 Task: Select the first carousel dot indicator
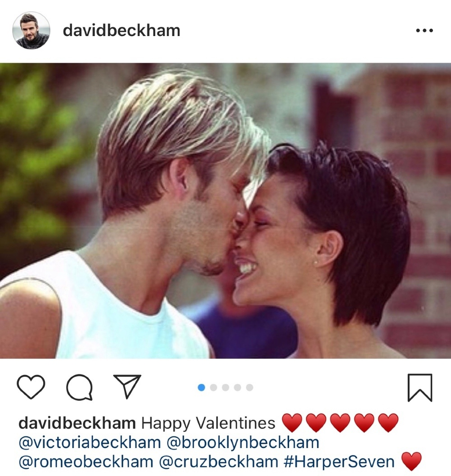pyautogui.click(x=201, y=387)
